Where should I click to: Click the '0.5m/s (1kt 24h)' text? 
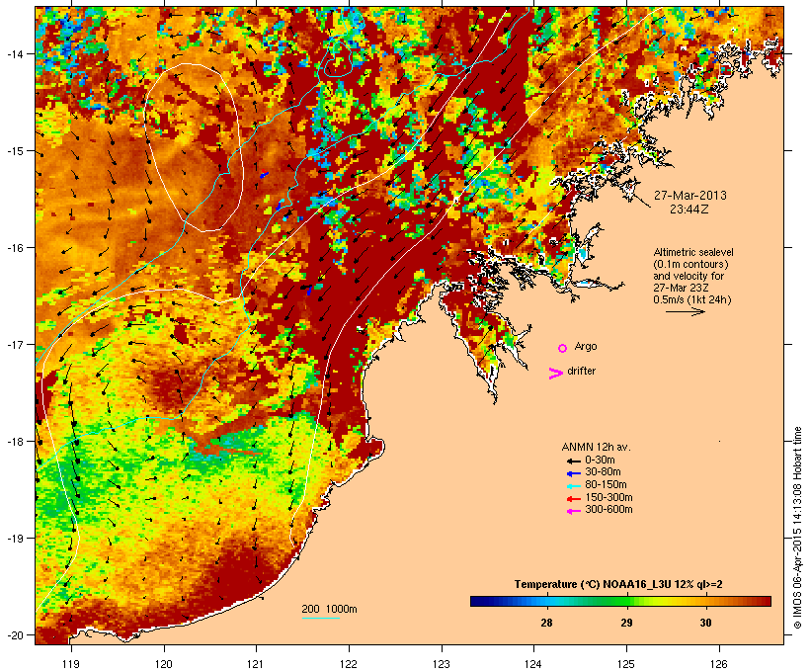point(692,299)
